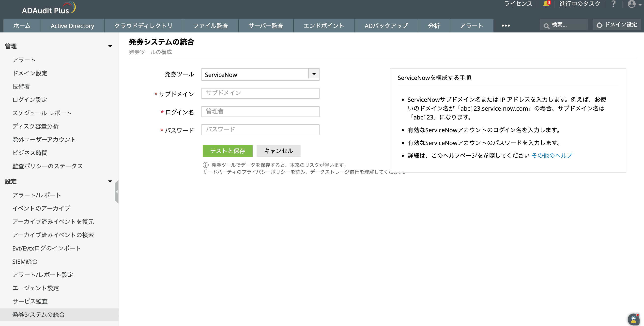Collapse the 設定 sidebar section
This screenshot has width=644, height=326.
click(x=110, y=181)
